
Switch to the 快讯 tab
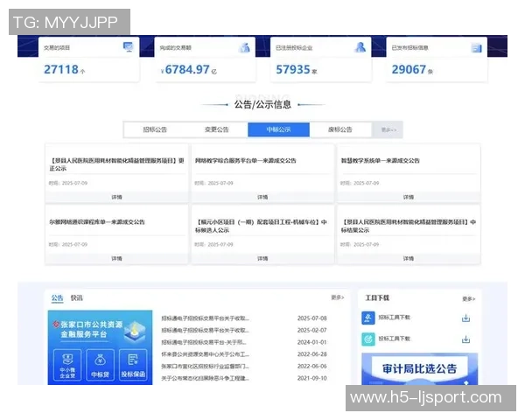[77, 297]
